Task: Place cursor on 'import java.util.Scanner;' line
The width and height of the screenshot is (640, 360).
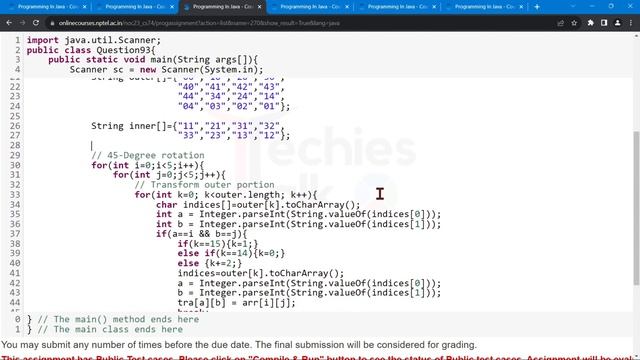Action: pyautogui.click(x=94, y=40)
